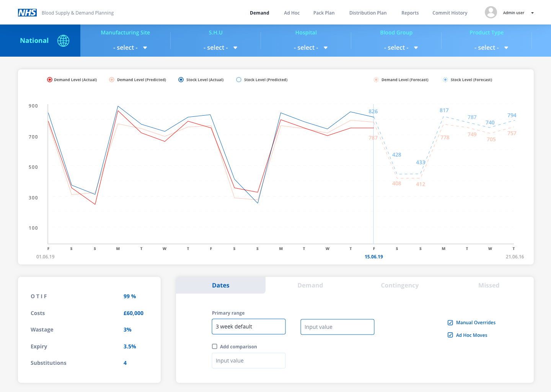Uncheck the Manual Overrides checkbox
Screen dimensions: 551x392
pyautogui.click(x=450, y=323)
